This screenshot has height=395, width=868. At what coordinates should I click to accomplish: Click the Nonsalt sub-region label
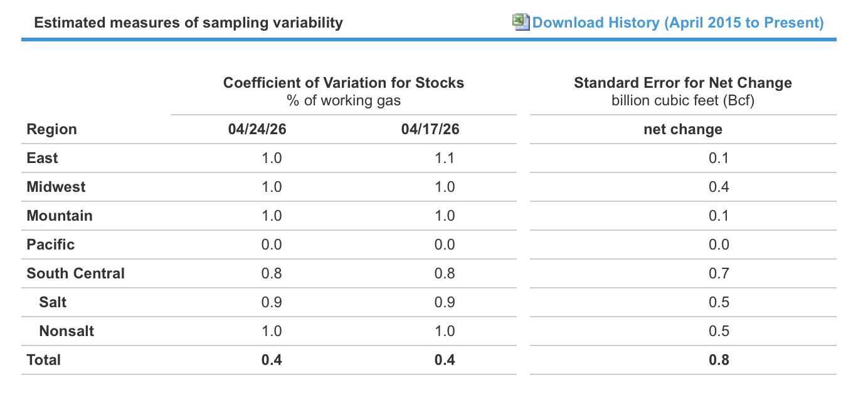click(66, 331)
